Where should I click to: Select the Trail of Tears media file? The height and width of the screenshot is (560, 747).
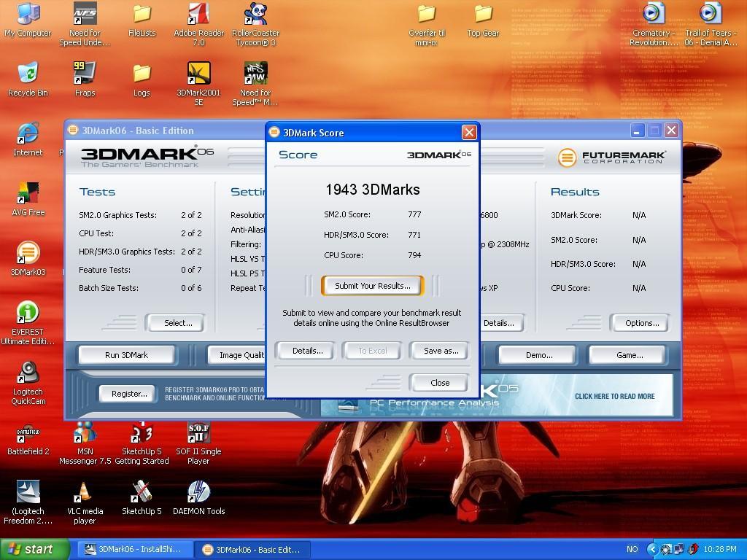(711, 24)
